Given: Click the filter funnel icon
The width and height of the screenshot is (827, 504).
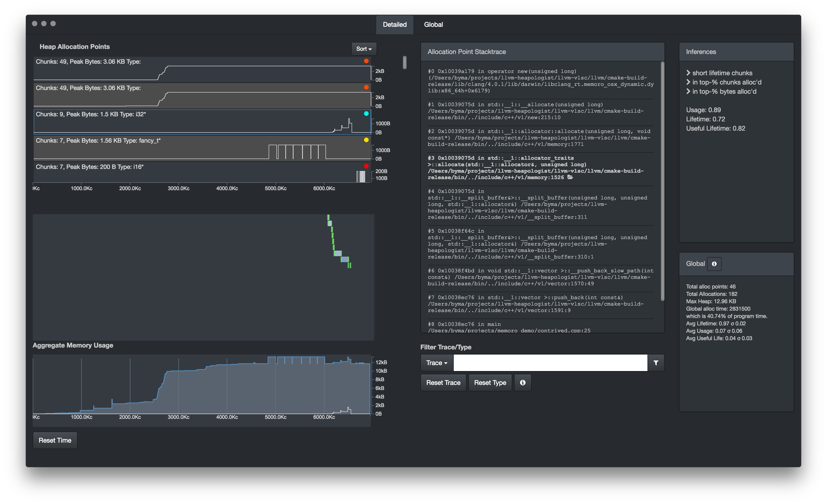Looking at the screenshot, I should pos(656,363).
